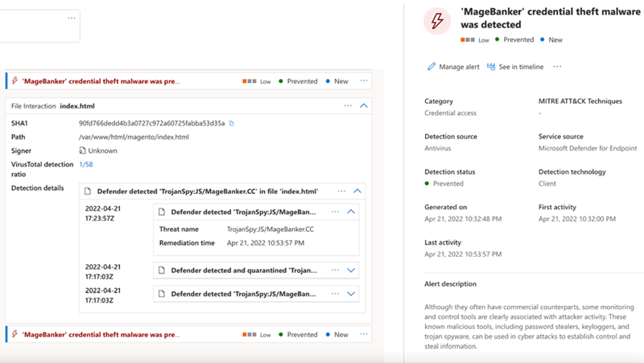The width and height of the screenshot is (644, 363).
Task: Collapse the File Interaction index.html section
Action: click(x=364, y=105)
